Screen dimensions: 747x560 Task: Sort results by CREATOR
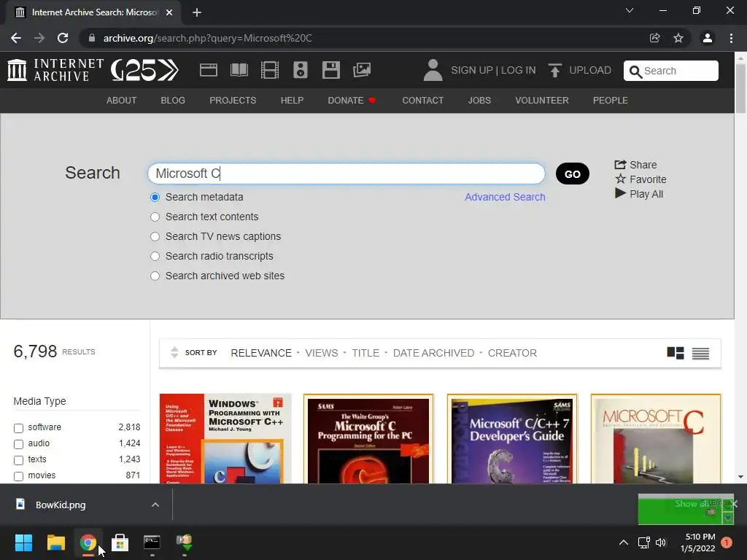click(x=512, y=353)
